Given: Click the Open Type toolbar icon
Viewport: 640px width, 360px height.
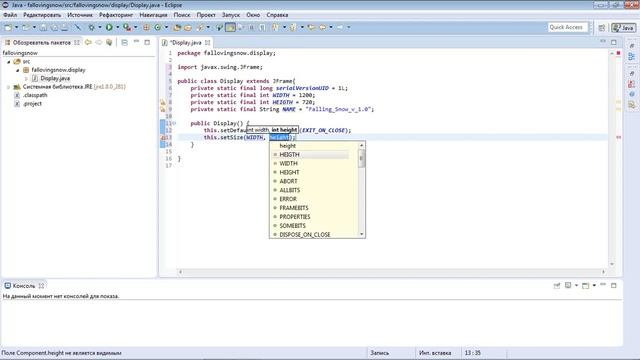Looking at the screenshot, I should click(177, 27).
